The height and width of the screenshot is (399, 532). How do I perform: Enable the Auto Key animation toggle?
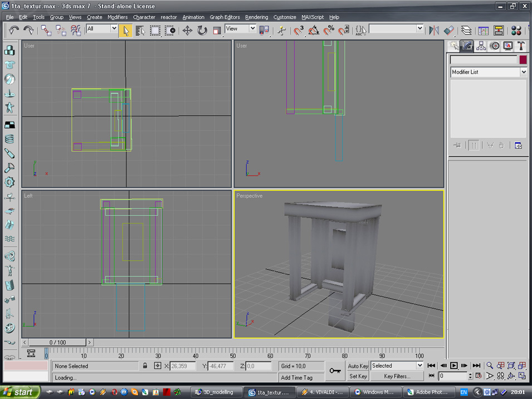[x=358, y=366]
